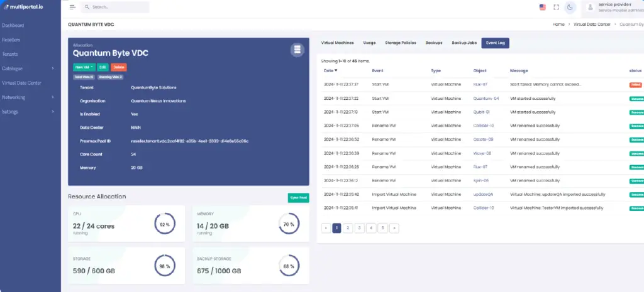Image resolution: width=644 pixels, height=292 pixels.
Task: Click the Object column header
Action: (x=480, y=70)
